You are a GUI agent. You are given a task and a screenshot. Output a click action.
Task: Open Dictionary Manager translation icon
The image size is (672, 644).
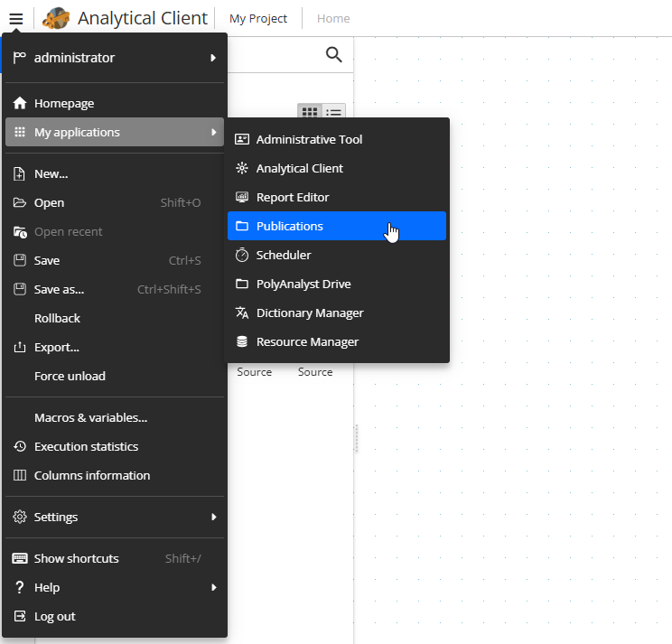point(242,313)
